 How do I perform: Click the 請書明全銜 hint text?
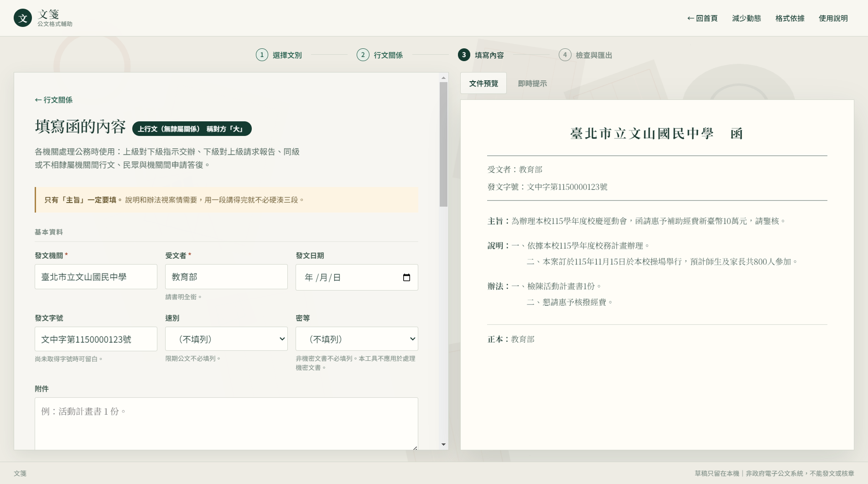pos(183,297)
